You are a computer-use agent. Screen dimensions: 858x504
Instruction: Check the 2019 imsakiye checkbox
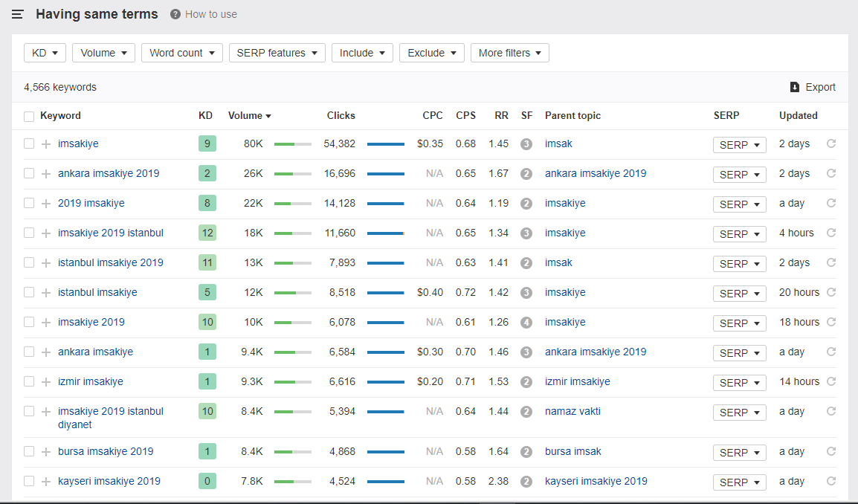coord(29,203)
